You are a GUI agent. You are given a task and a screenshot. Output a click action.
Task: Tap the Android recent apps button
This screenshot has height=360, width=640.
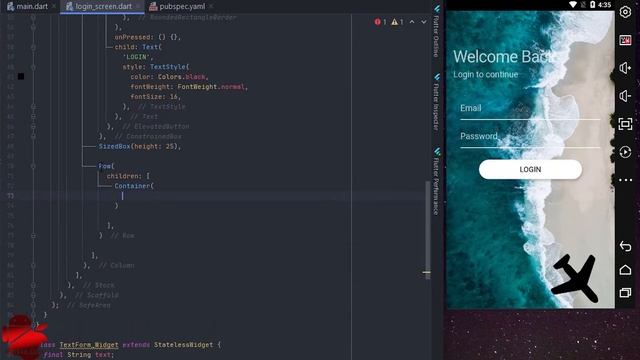point(625,293)
